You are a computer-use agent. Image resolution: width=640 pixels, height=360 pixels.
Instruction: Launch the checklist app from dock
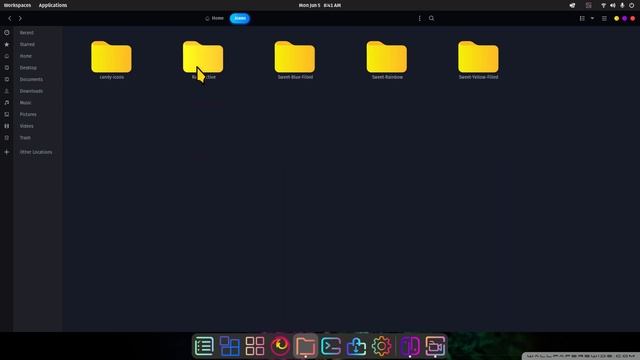click(x=204, y=346)
